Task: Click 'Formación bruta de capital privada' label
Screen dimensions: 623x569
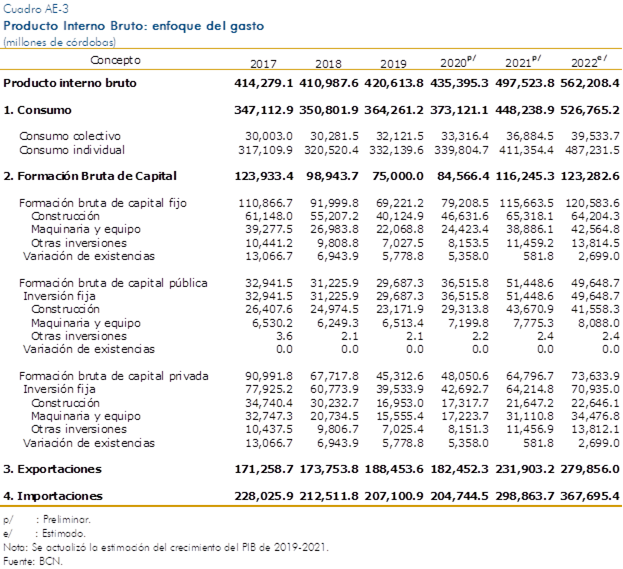Action: [x=114, y=376]
